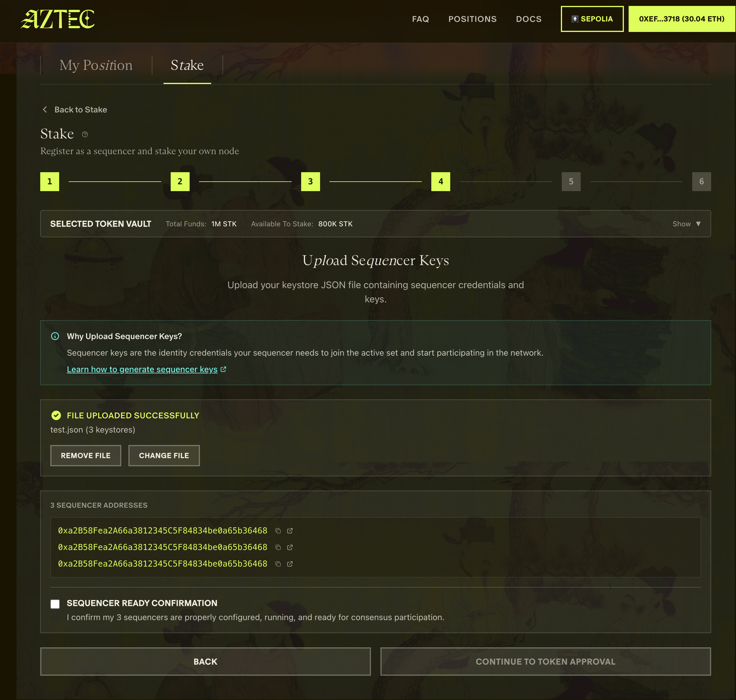Open first sequencer address in explorer
This screenshot has height=700, width=736.
pos(290,530)
